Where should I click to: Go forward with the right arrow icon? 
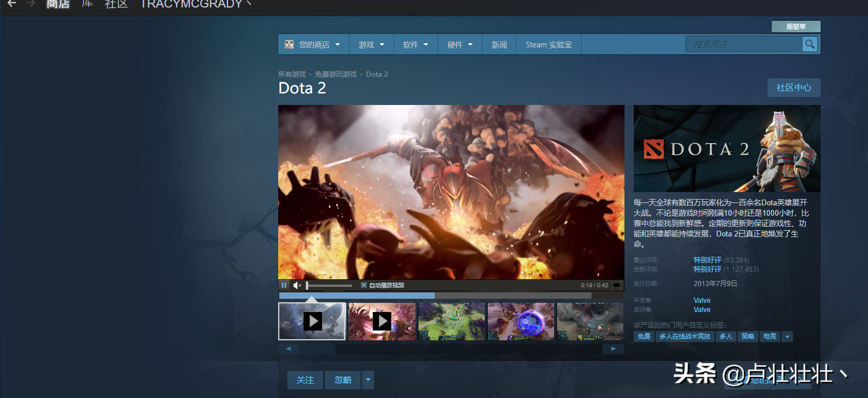(x=31, y=3)
